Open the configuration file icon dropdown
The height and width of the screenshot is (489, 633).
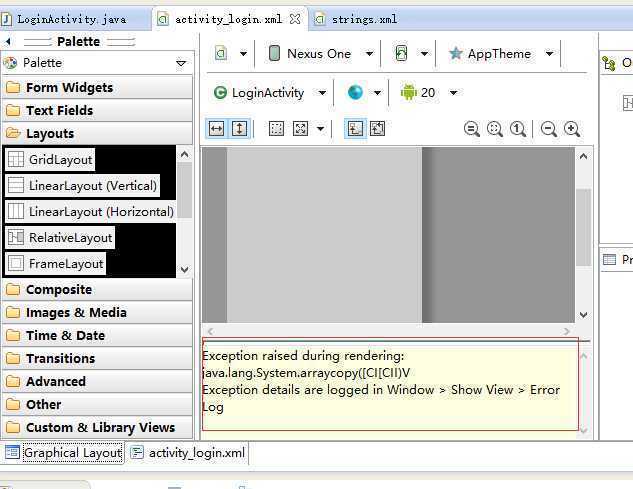click(x=243, y=54)
